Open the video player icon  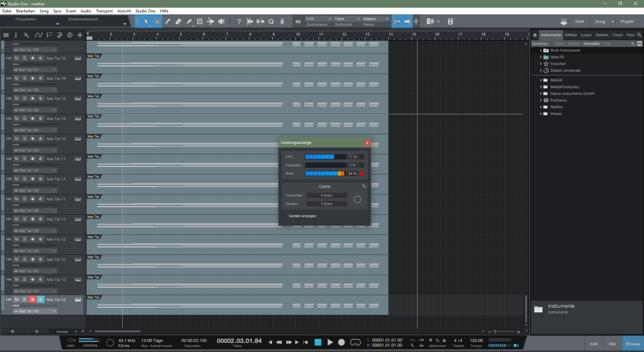coord(450,22)
